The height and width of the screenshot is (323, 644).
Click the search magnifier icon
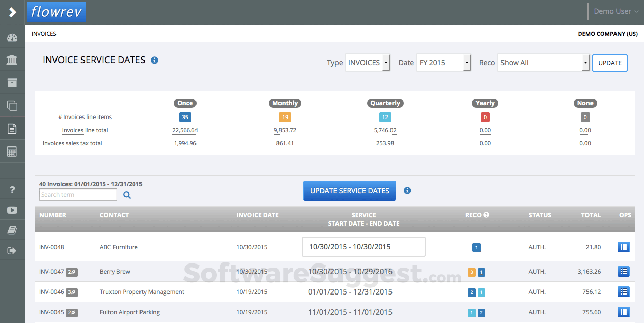[126, 195]
